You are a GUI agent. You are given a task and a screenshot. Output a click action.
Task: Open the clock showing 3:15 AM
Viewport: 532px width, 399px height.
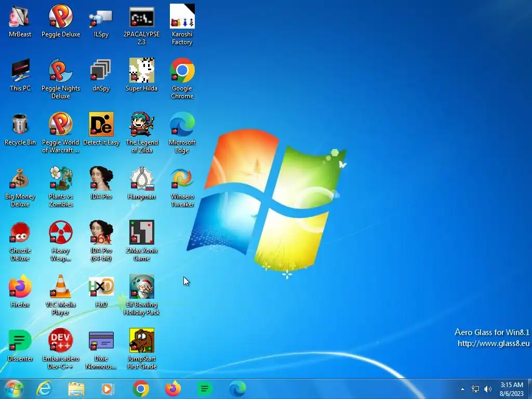coord(511,389)
